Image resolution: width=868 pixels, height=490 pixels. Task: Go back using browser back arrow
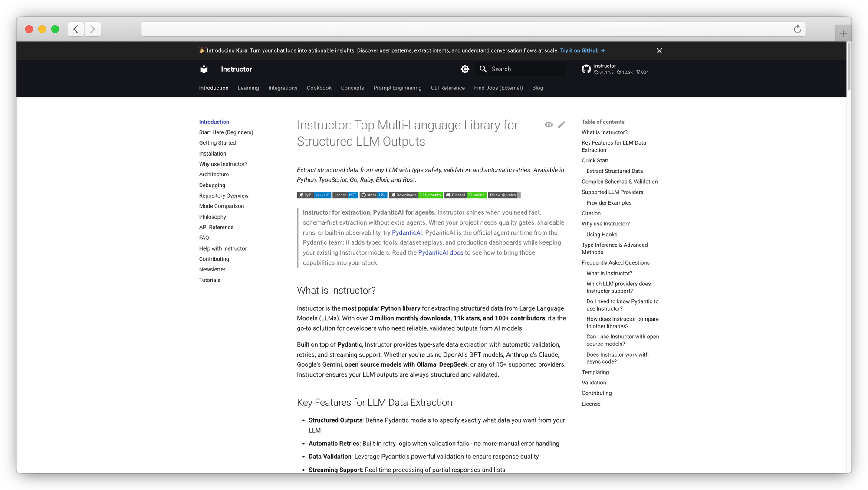tap(76, 29)
